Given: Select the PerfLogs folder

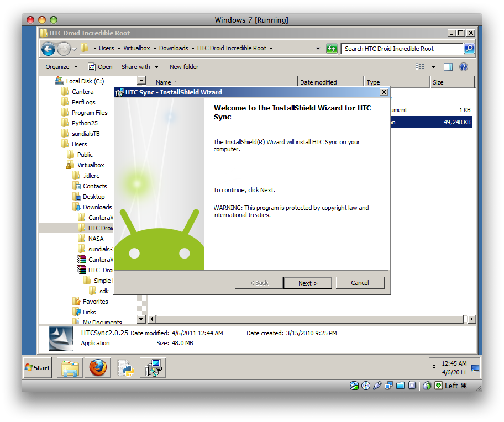Looking at the screenshot, I should click(78, 102).
